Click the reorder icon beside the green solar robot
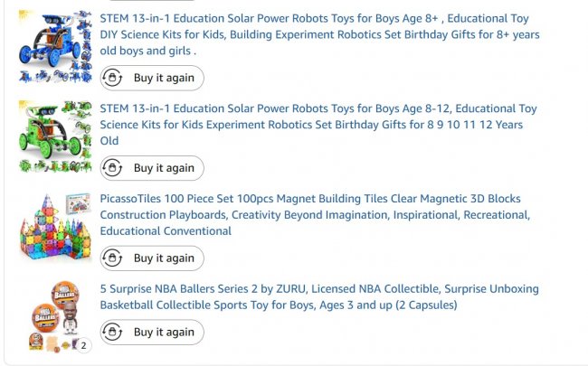 tap(112, 168)
